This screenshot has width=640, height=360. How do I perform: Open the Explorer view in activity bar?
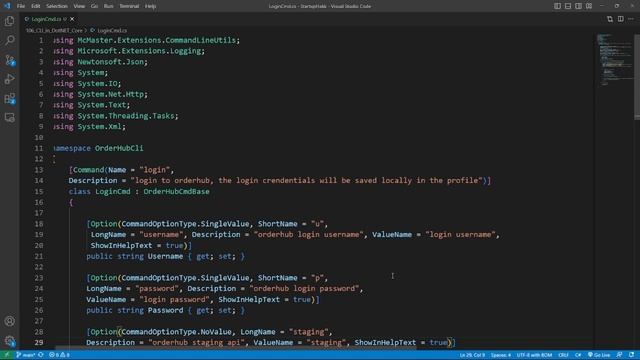click(9, 21)
